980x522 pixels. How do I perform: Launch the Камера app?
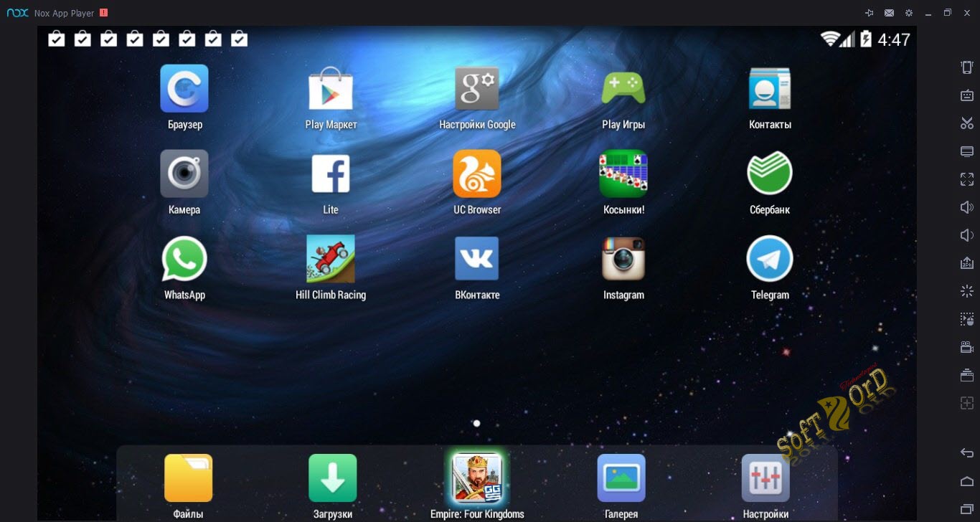184,174
